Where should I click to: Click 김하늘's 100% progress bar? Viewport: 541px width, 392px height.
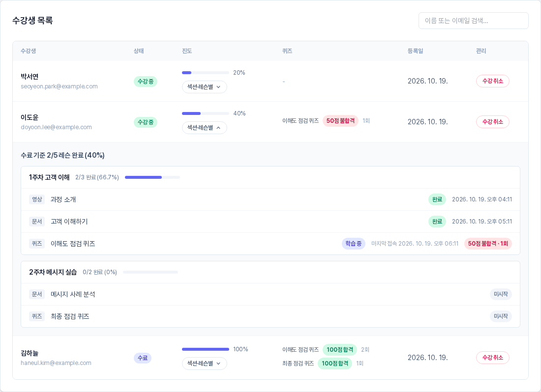point(206,349)
